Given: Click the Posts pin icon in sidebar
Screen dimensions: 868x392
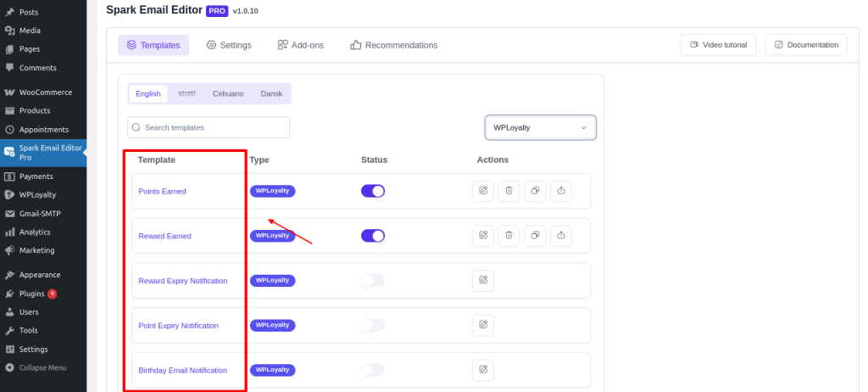Looking at the screenshot, I should point(9,12).
